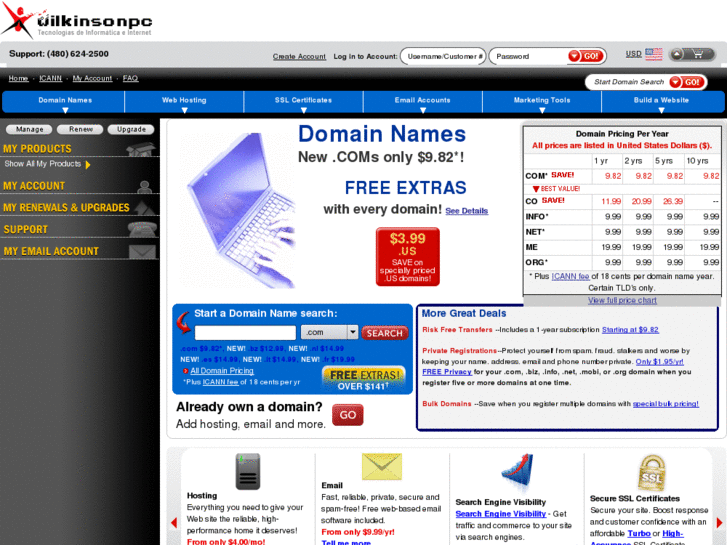Screen dimensions: 727x545
Task: Open the Marketing Tools menu
Action: click(542, 102)
